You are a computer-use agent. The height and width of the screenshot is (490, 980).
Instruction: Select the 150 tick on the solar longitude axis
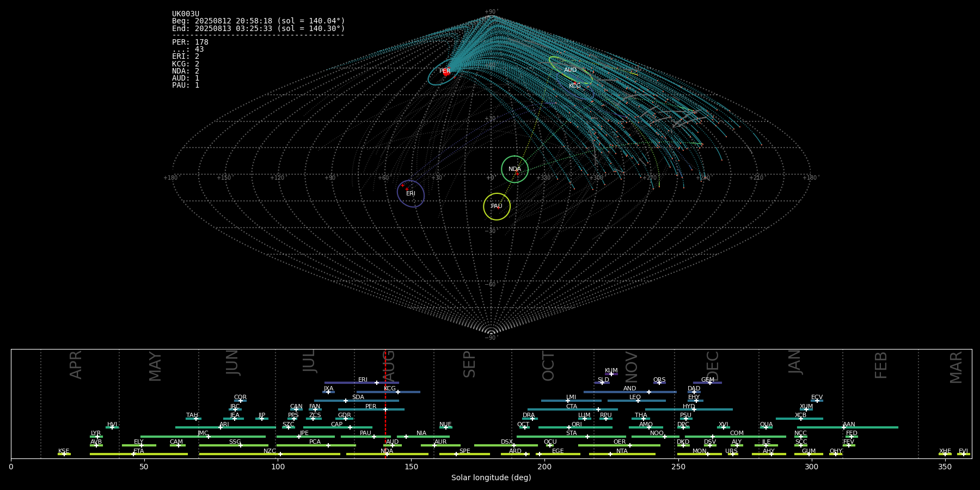tap(411, 467)
